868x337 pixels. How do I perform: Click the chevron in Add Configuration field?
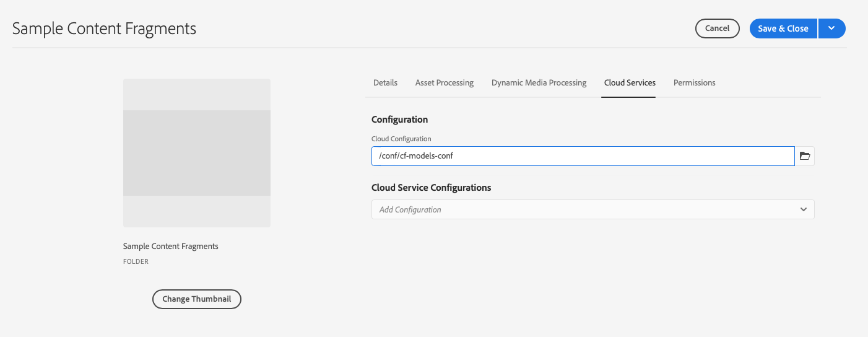803,209
